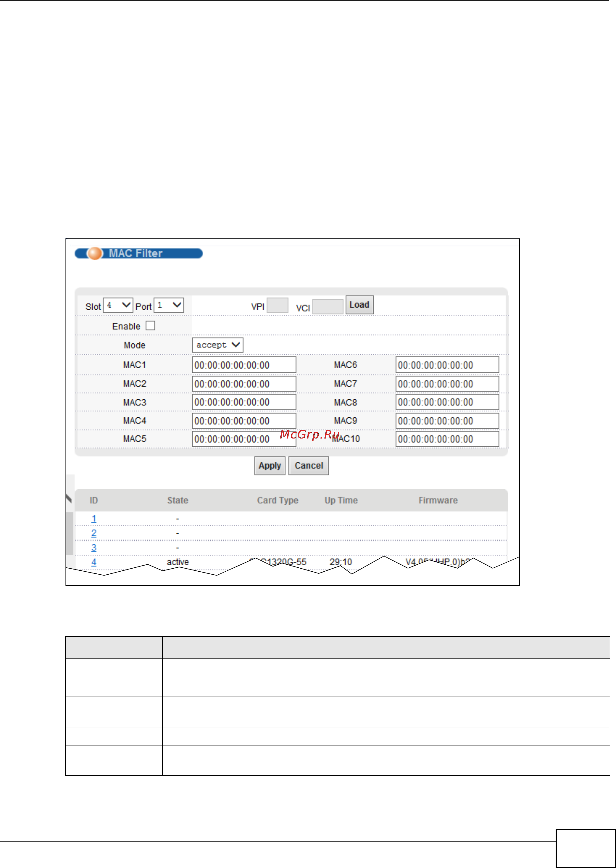Click the MAC3 address field
This screenshot has height=868, width=616.
(244, 402)
